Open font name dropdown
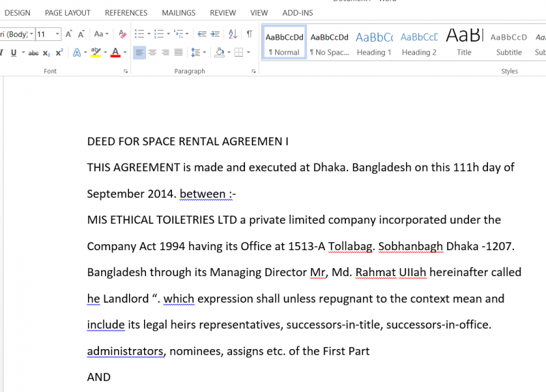Viewport: 546px width, 392px height. 31,34
